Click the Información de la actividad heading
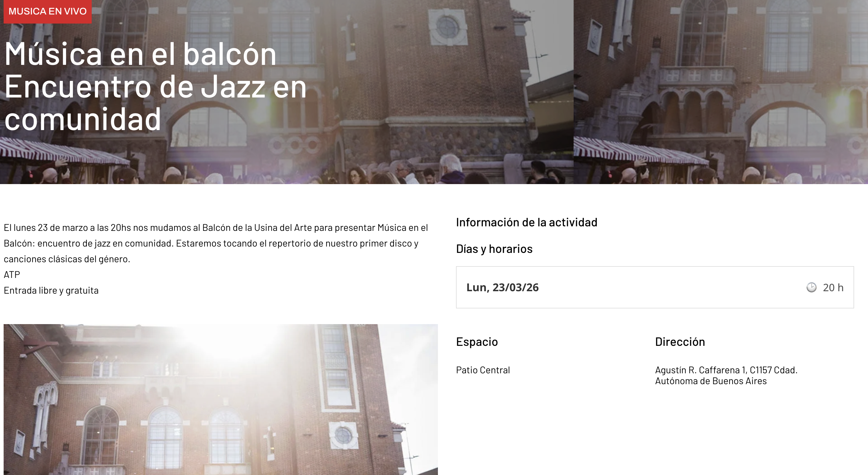This screenshot has width=868, height=475. click(527, 222)
